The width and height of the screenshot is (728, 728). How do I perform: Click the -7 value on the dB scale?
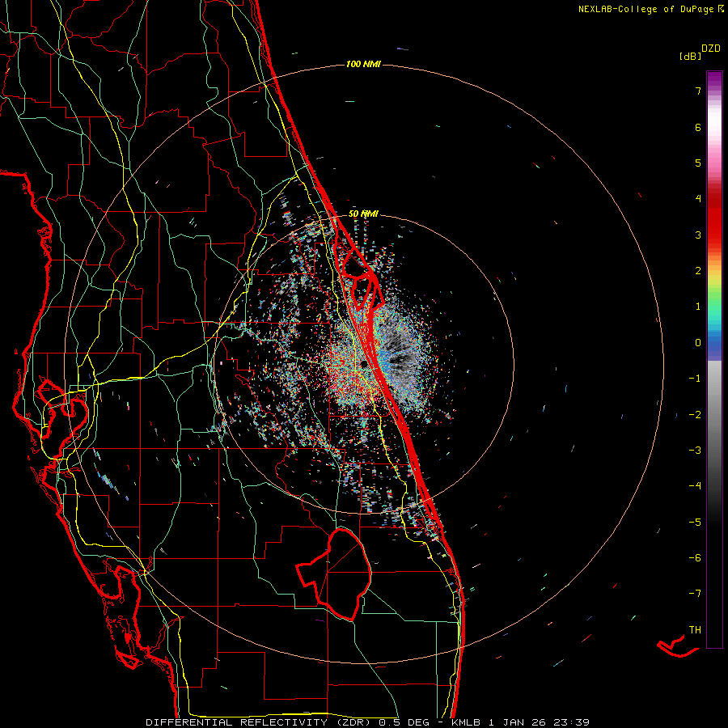tap(695, 594)
